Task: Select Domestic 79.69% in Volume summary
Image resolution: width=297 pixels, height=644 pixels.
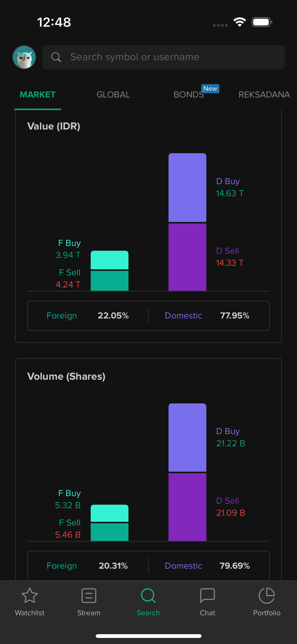Action: 207,566
